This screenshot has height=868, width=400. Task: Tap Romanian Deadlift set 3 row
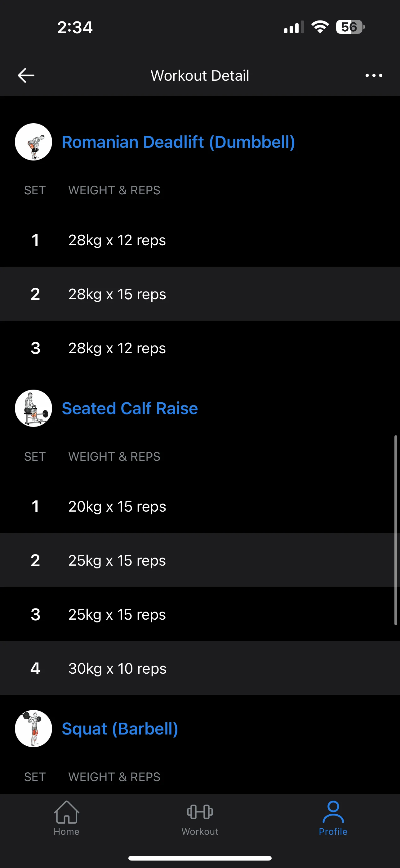200,348
